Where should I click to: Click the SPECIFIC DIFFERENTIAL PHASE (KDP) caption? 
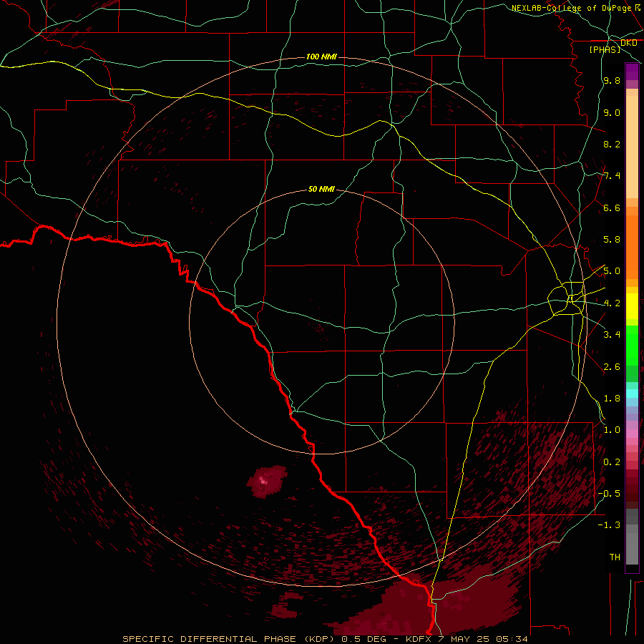[x=228, y=639]
